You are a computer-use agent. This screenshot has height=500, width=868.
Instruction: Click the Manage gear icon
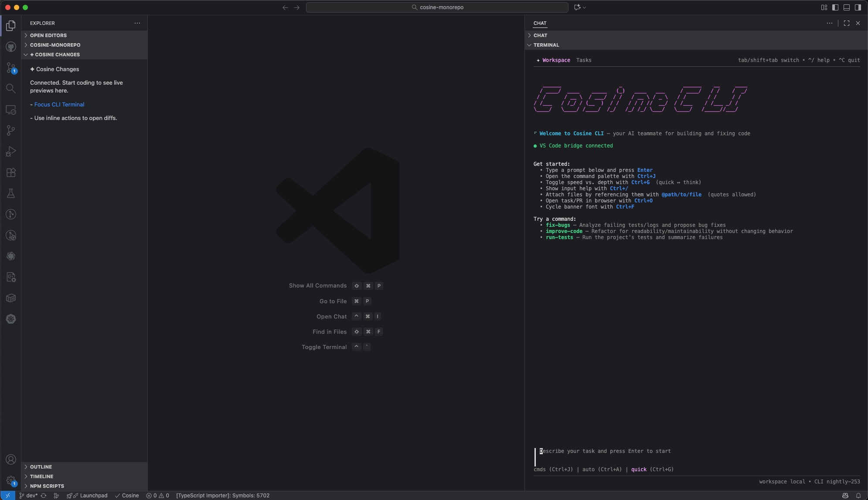tap(11, 481)
